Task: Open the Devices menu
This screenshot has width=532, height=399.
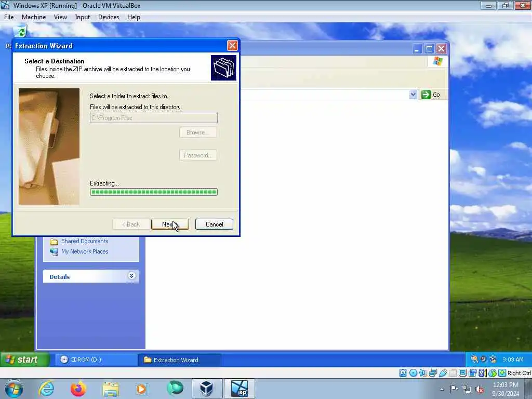Action: [x=109, y=17]
